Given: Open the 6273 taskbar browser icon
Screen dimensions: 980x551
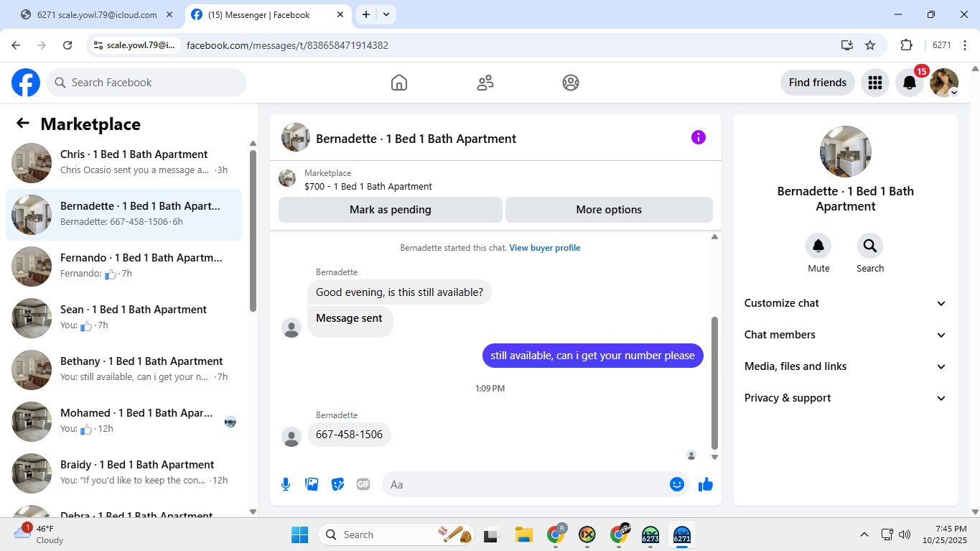Looking at the screenshot, I should point(650,534).
